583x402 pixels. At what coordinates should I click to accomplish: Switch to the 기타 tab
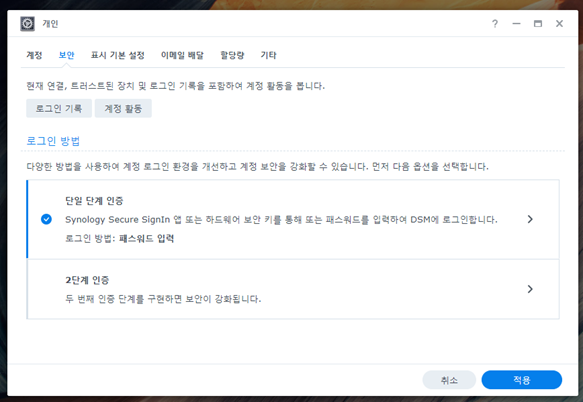point(268,55)
